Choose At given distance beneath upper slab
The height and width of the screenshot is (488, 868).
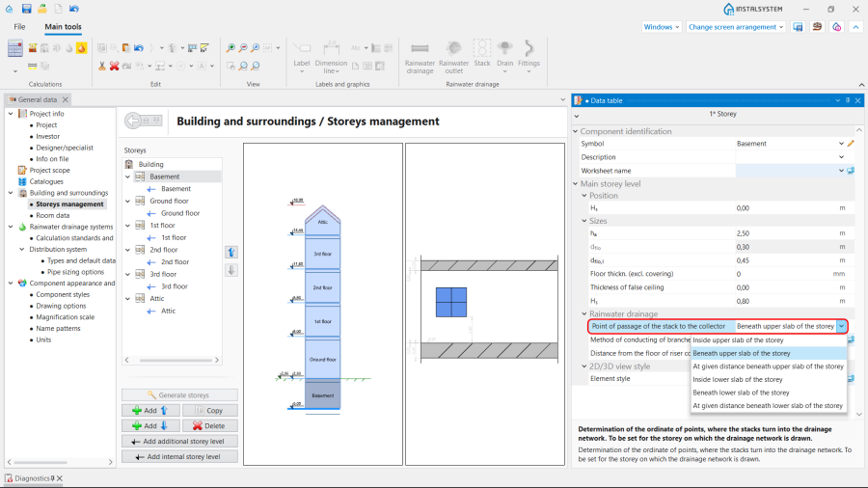click(x=769, y=366)
